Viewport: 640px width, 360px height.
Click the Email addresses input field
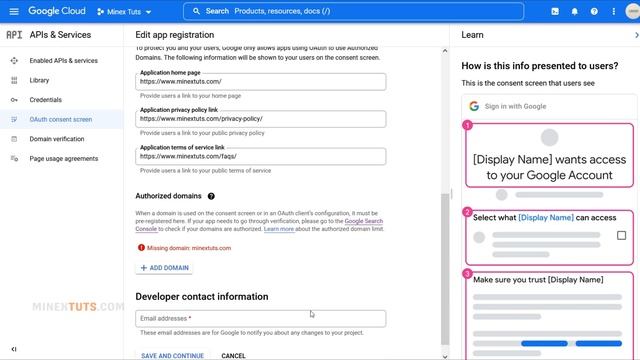[x=260, y=318]
